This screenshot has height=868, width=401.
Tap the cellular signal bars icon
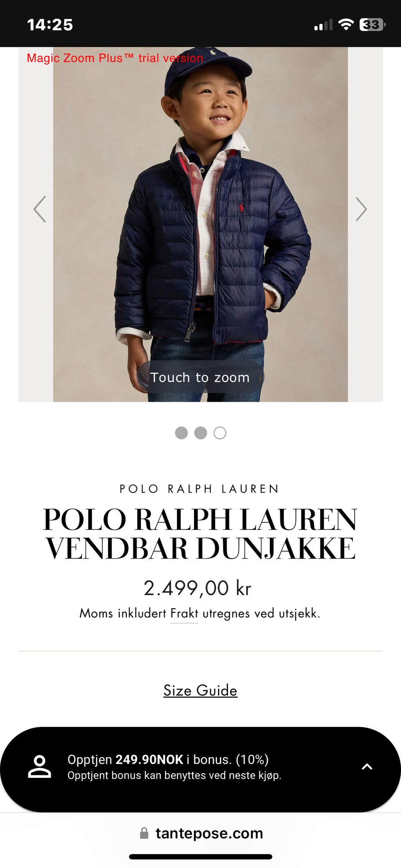(x=323, y=25)
